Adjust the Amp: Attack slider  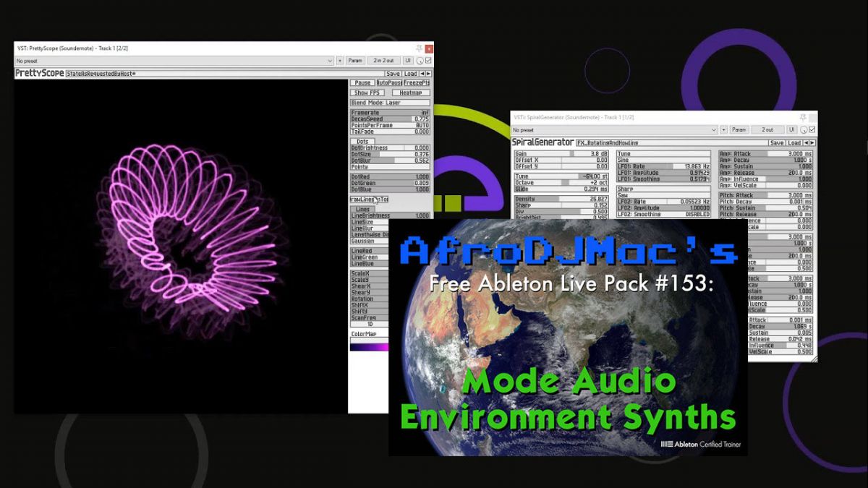coord(766,154)
